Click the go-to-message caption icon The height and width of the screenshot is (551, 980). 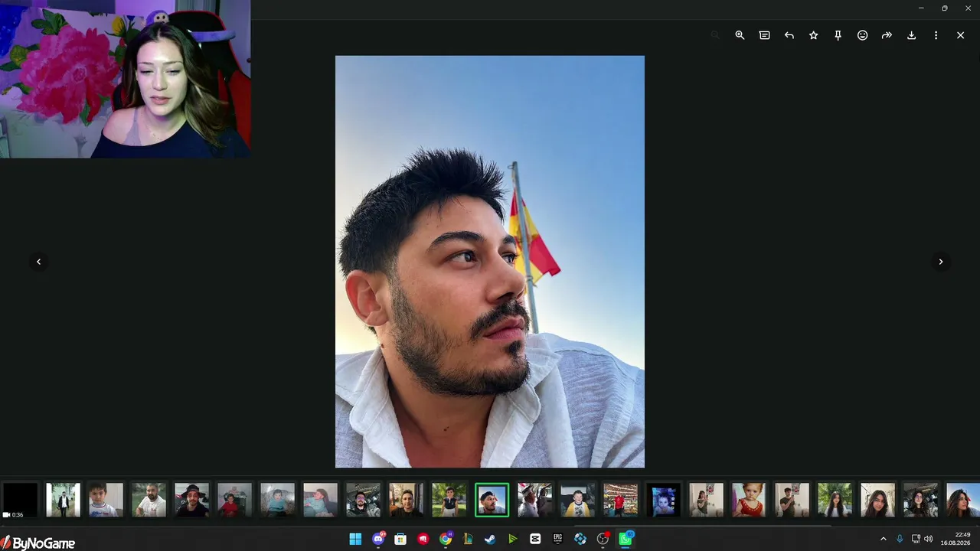764,35
